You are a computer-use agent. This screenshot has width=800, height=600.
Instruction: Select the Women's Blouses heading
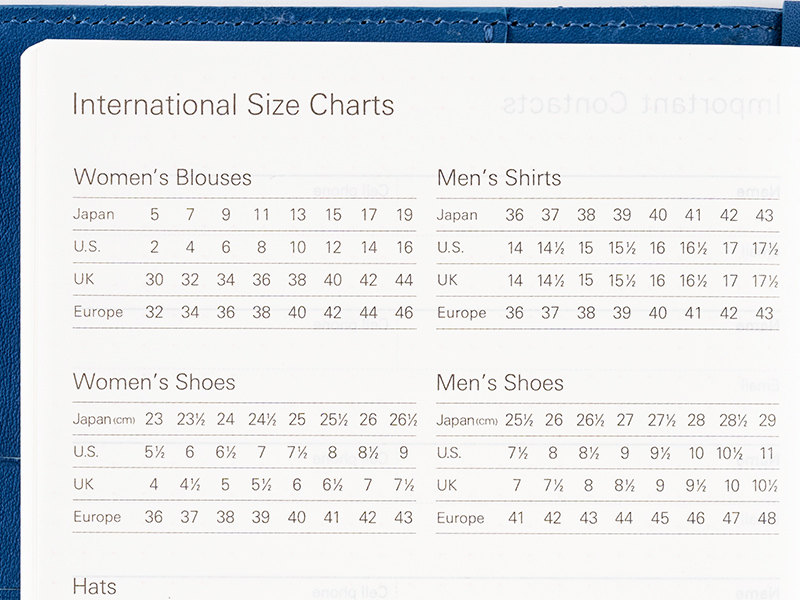point(163,178)
